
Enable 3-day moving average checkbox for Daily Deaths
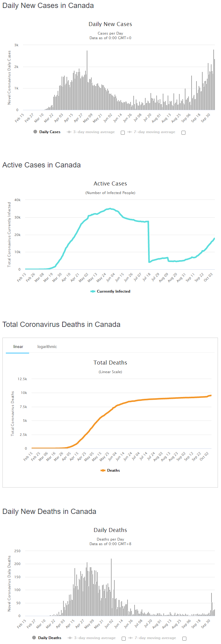124,639
